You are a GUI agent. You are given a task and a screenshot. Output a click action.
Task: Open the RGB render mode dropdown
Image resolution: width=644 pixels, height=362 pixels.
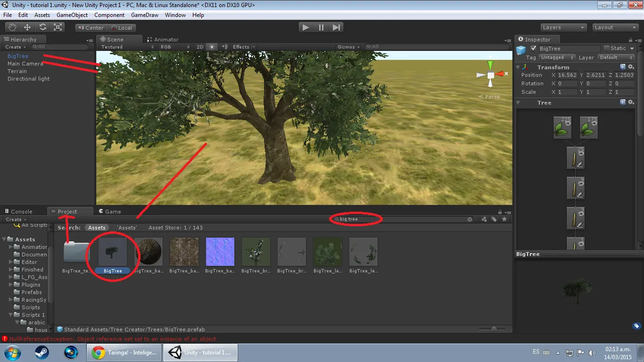(175, 47)
